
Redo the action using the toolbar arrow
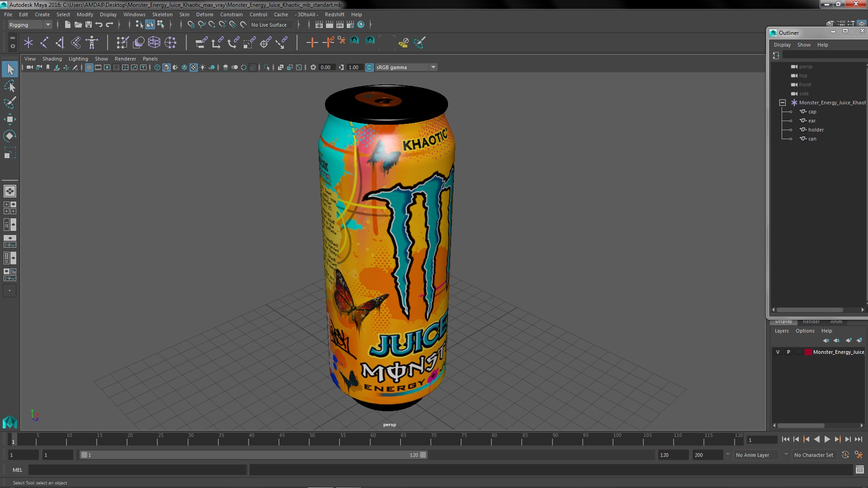point(109,25)
